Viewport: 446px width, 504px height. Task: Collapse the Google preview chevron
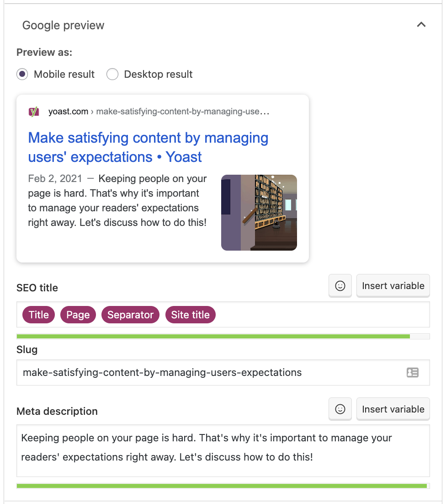[x=421, y=25]
